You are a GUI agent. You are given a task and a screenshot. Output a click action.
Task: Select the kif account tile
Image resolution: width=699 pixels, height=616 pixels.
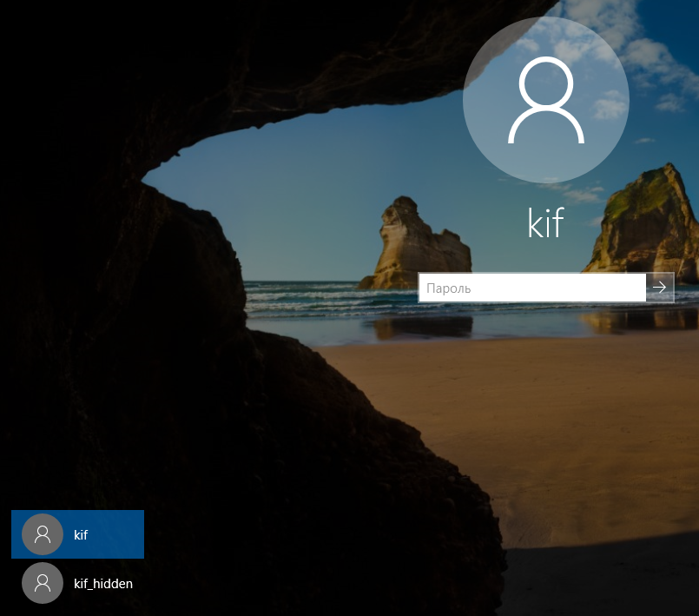tap(77, 534)
